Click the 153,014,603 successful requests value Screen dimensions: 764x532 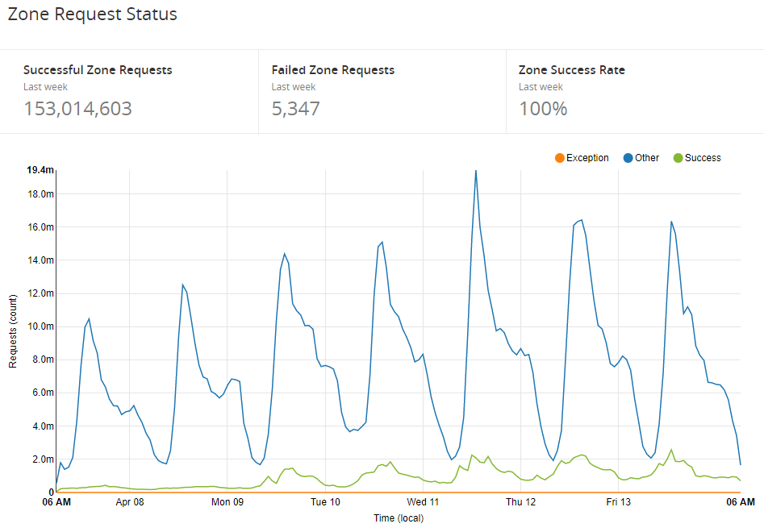77,109
